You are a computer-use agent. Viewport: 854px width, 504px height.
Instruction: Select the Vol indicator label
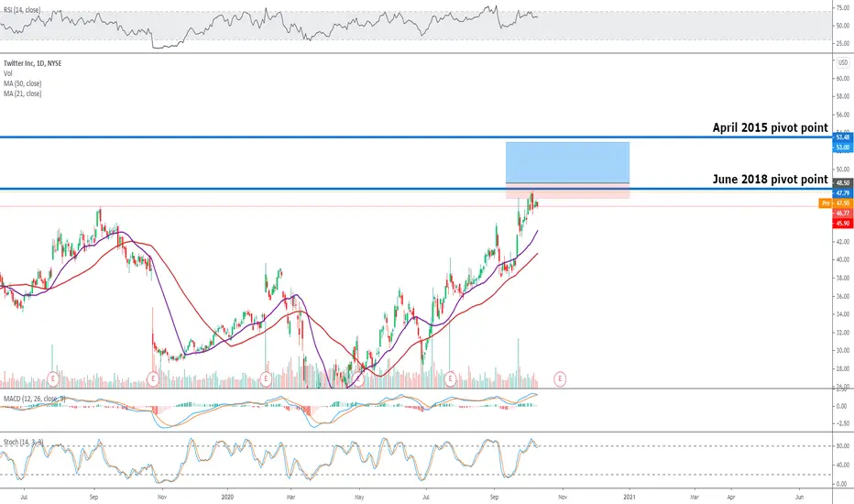(7, 73)
